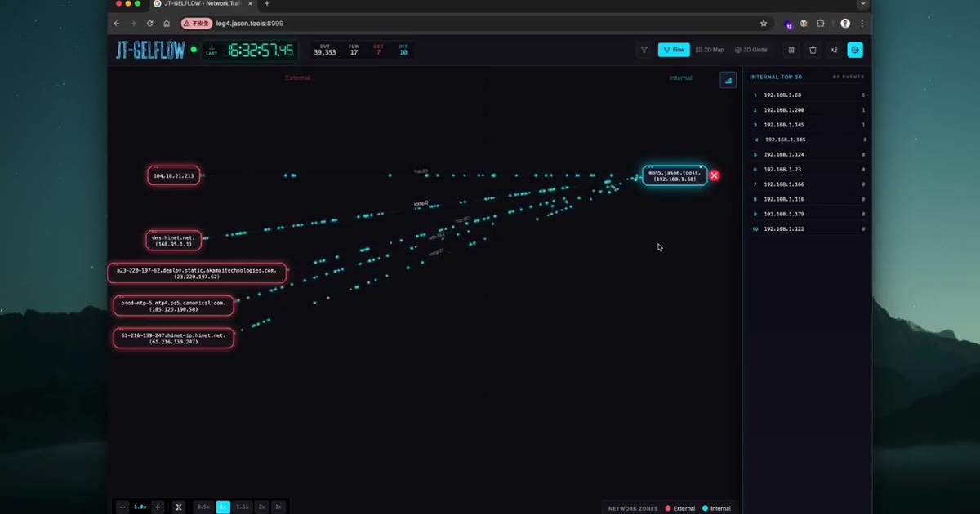Click the INT 10 counter

tap(403, 51)
